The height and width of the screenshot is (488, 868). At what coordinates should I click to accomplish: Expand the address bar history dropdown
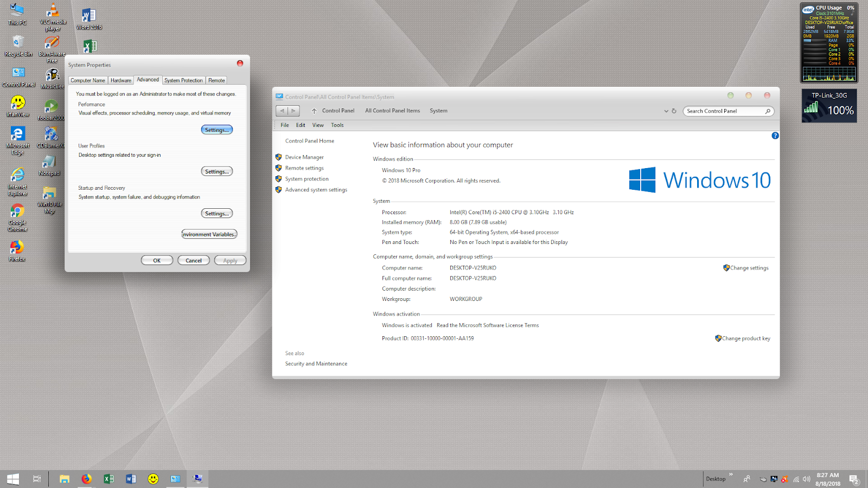click(666, 111)
